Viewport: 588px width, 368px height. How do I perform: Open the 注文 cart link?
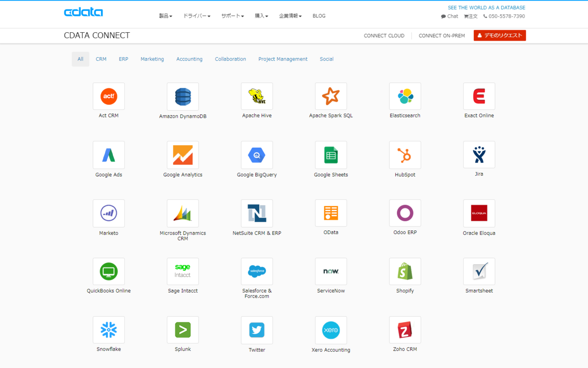471,16
